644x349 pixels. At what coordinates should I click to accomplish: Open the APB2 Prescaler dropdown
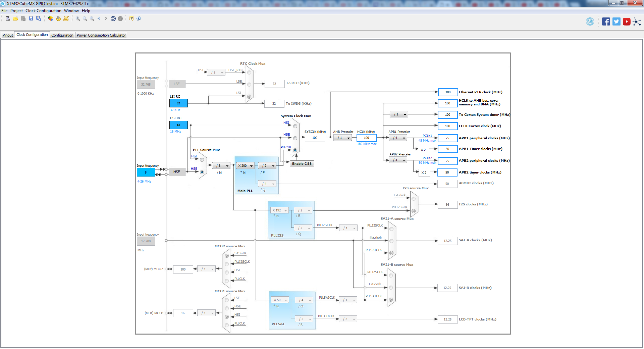(398, 160)
